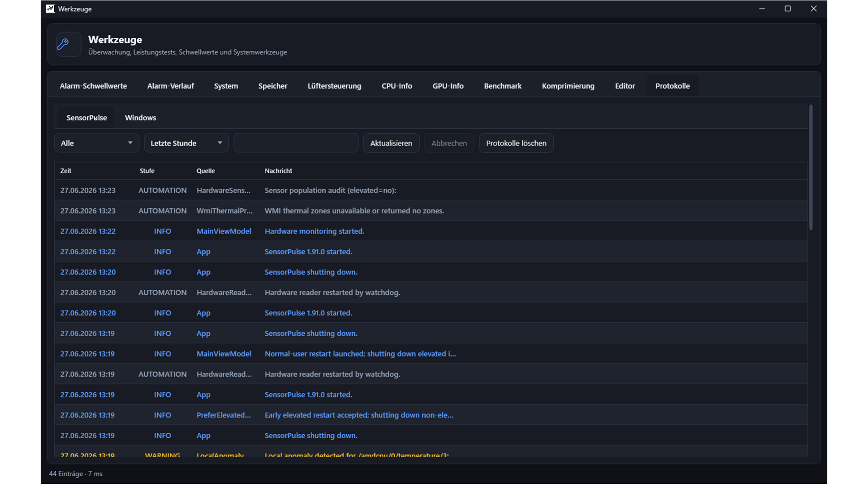The height and width of the screenshot is (488, 868).
Task: Switch to the Editor tab
Action: (625, 86)
